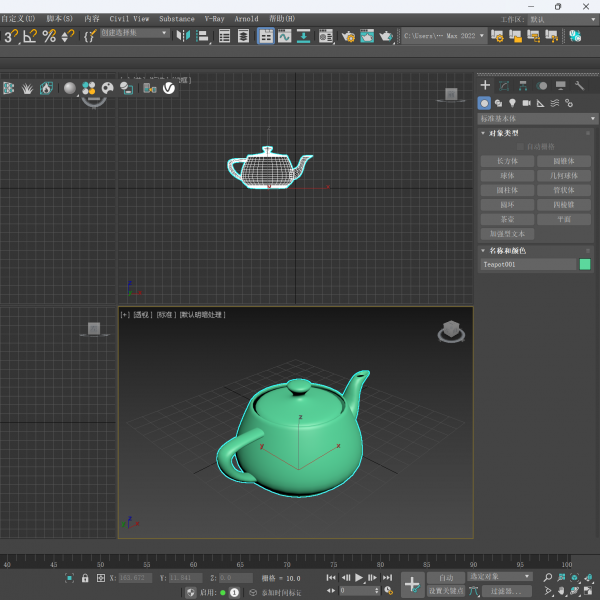Screen dimensions: 600x600
Task: Collapse the 对象类型 rollout
Action: (504, 133)
